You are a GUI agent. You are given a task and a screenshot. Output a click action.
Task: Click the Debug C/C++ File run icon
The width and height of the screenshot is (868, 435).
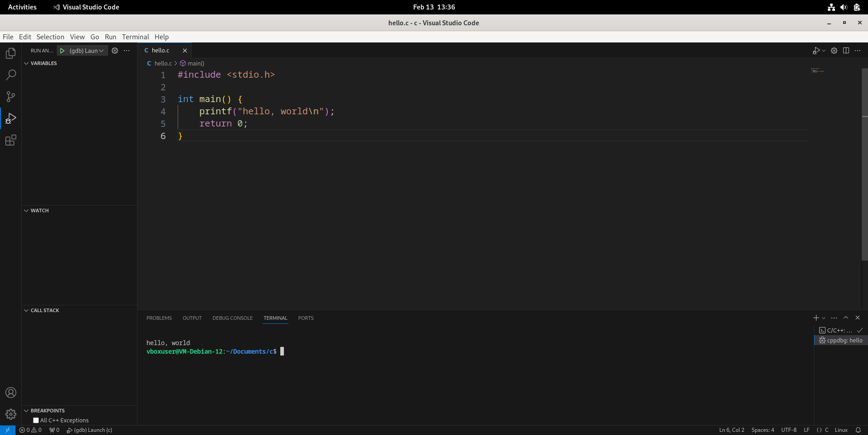(816, 51)
